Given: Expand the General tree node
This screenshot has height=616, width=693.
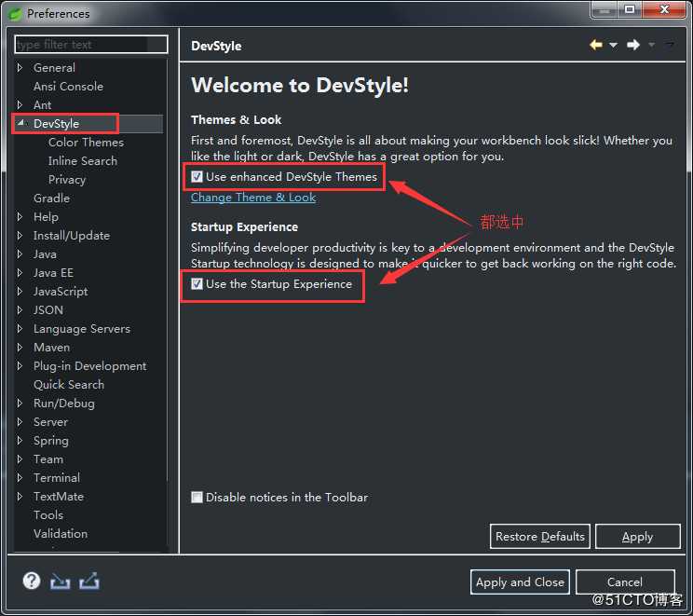Looking at the screenshot, I should pos(20,68).
